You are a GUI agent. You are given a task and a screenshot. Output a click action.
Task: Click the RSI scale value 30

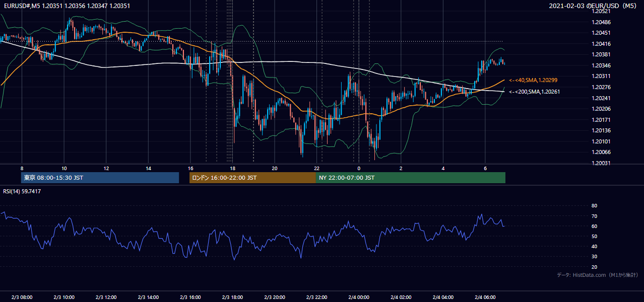[x=594, y=257]
